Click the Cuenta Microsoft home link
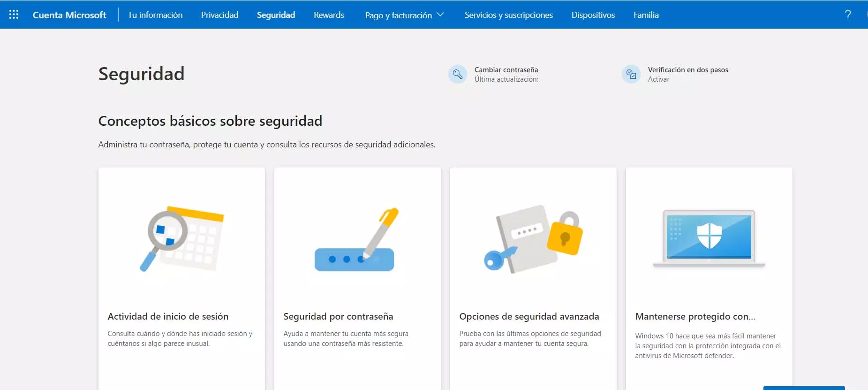 click(x=69, y=15)
